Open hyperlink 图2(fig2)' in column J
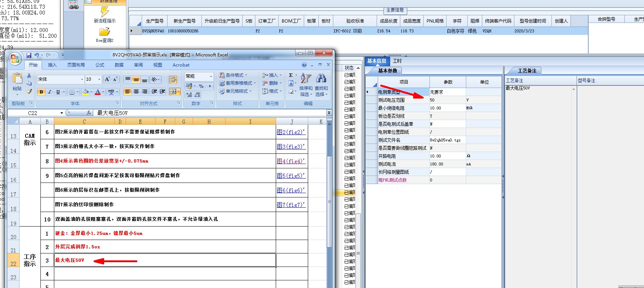Image resolution: width=644 pixels, height=288 pixels. [291, 132]
